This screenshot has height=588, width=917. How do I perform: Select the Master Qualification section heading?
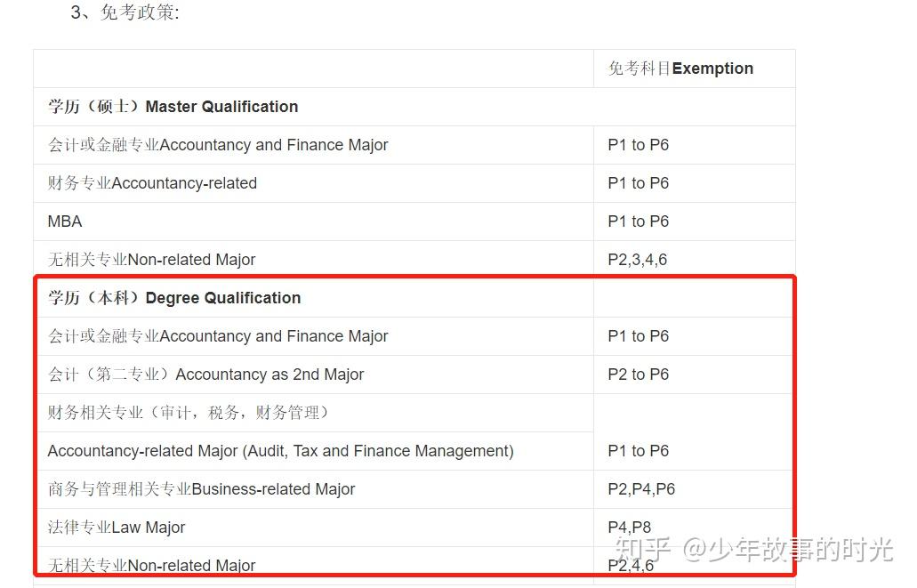(x=173, y=107)
